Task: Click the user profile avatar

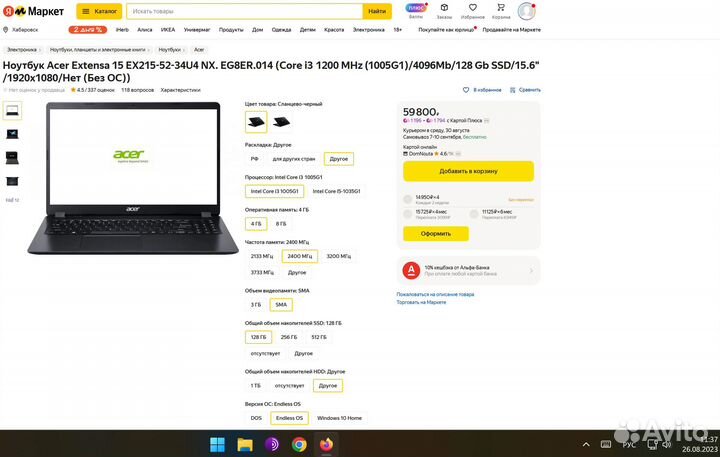Action: [526, 11]
